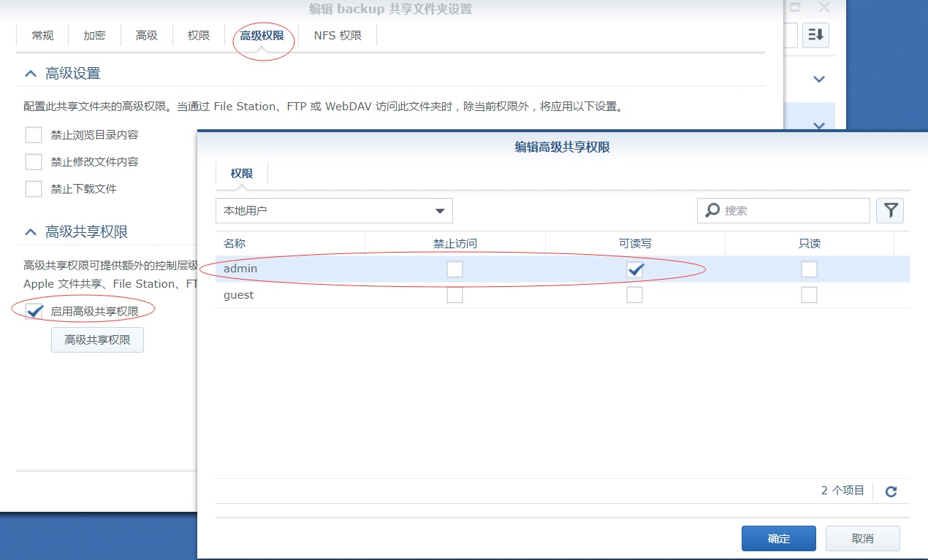Select 权限 tab in advanced share dialog

(x=242, y=173)
